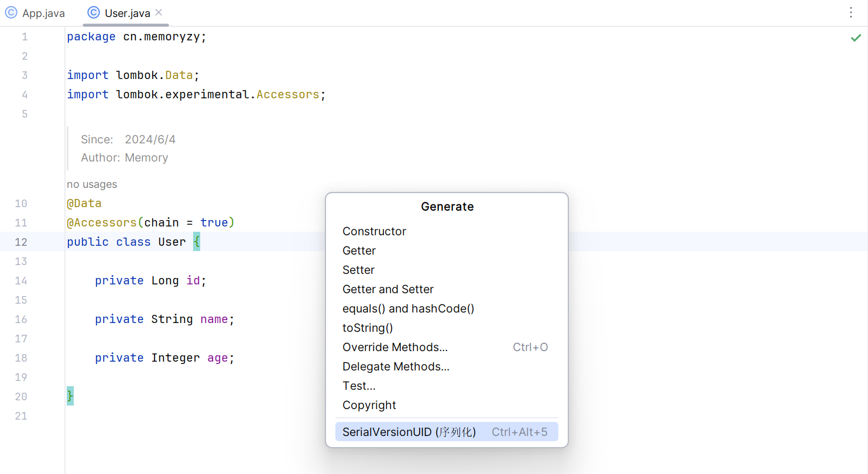Image resolution: width=868 pixels, height=474 pixels.
Task: Pick Setter from the Generate list
Action: 358,270
